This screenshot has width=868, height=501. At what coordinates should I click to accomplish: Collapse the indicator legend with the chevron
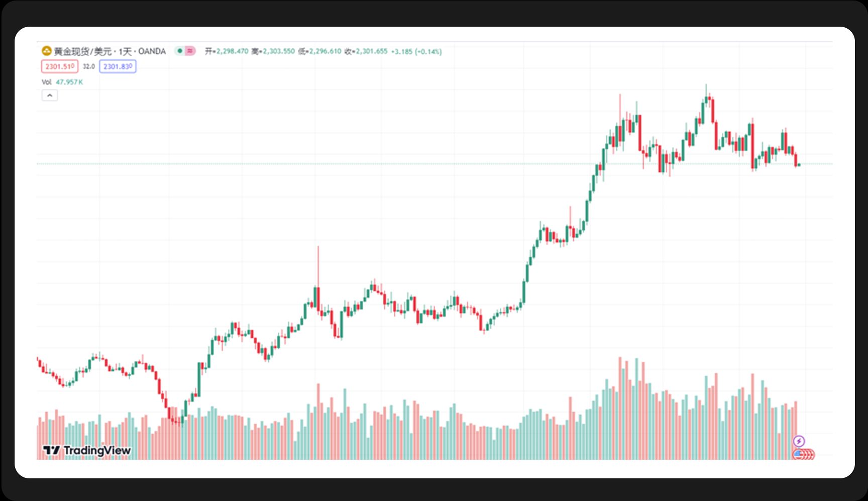pos(50,95)
